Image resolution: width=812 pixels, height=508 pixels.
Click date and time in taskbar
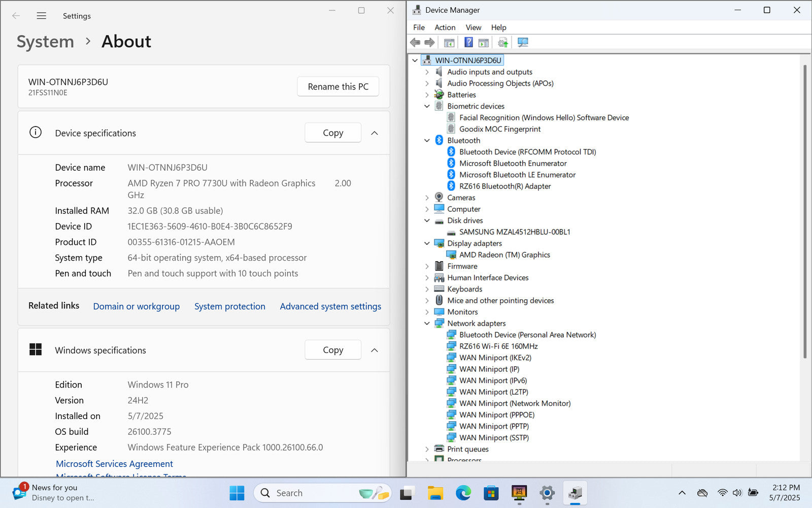(x=785, y=493)
